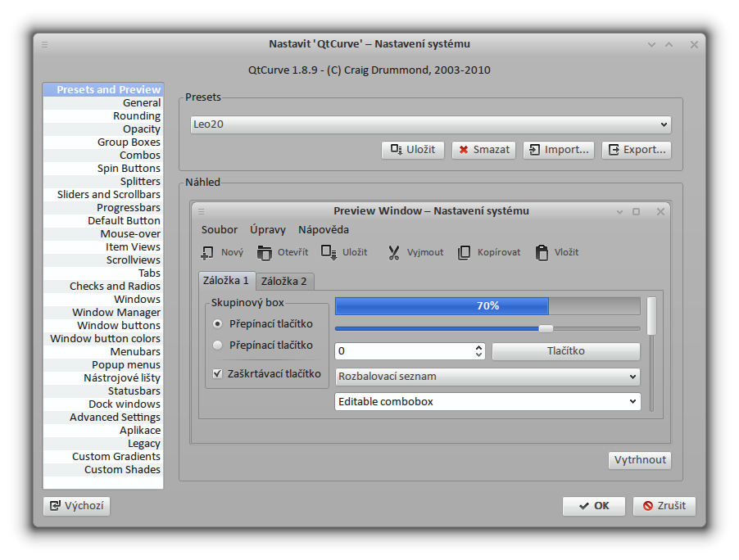Maximize the Preview Window
Image resolution: width=739 pixels, height=560 pixels.
(x=637, y=211)
